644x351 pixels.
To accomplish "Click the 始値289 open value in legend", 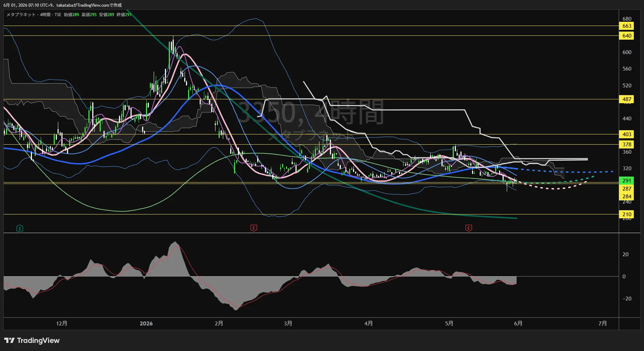I will (x=71, y=15).
